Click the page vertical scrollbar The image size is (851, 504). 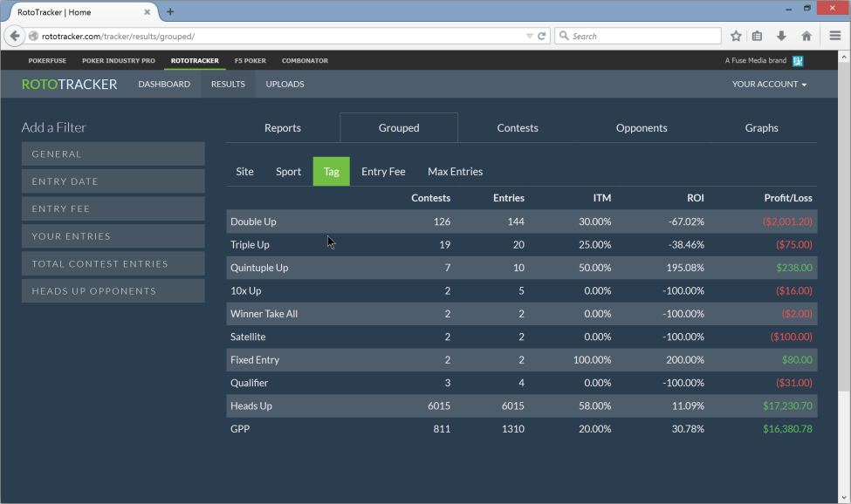(844, 226)
